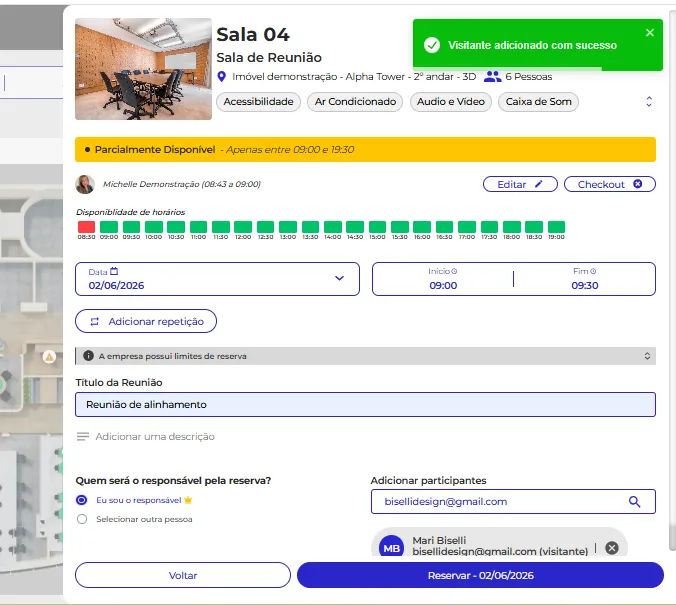Click the people capacity icon
Screen dimensions: 676x605
[492, 77]
